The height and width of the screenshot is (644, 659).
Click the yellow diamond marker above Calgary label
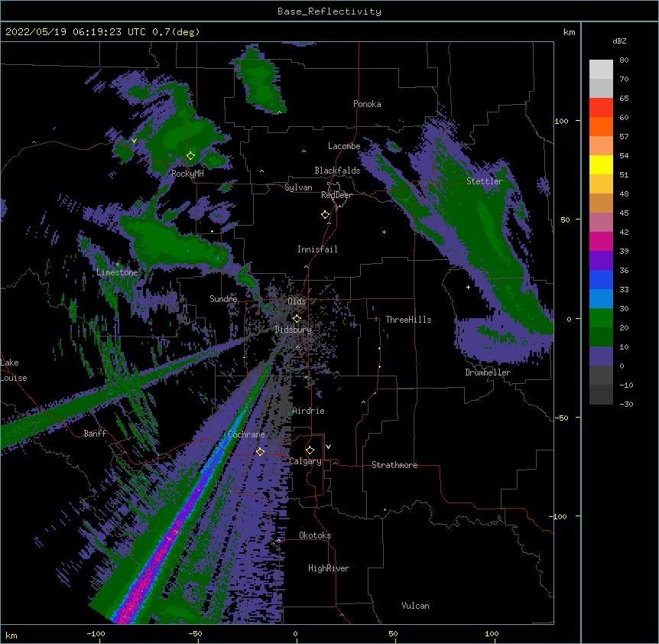point(310,450)
